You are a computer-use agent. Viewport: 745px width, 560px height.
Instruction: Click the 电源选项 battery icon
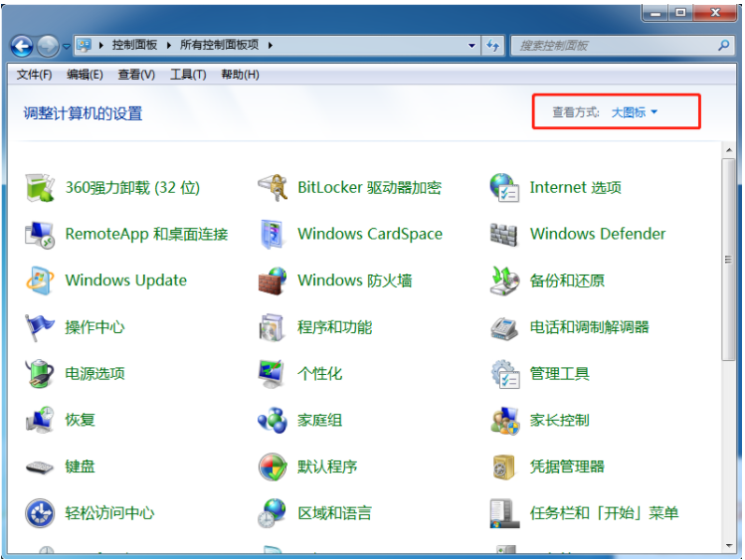click(41, 374)
